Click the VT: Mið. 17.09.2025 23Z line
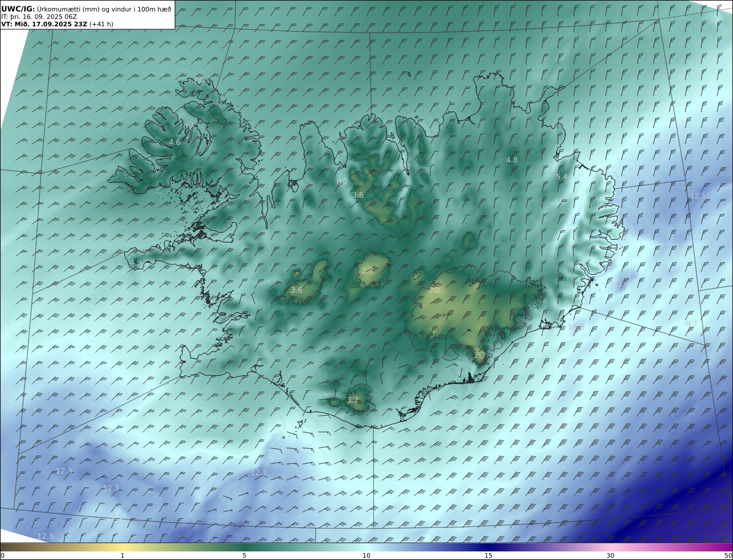This screenshot has width=733, height=560. (57, 25)
